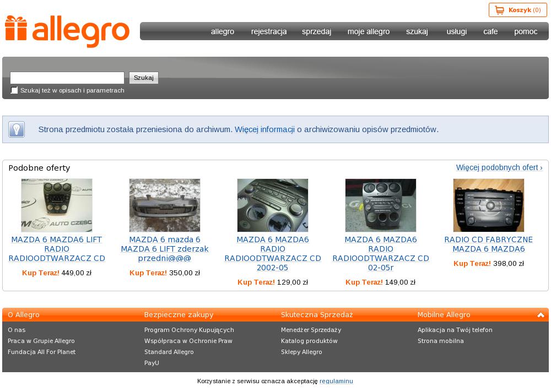Open the front bumper zderzak thumbnail
Viewport: 551px width, 392px height.
coord(164,205)
